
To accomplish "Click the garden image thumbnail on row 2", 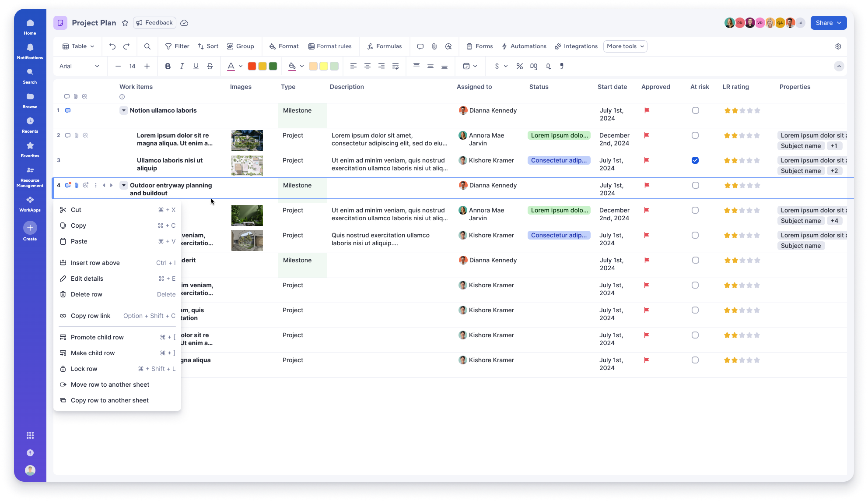I will click(x=247, y=140).
